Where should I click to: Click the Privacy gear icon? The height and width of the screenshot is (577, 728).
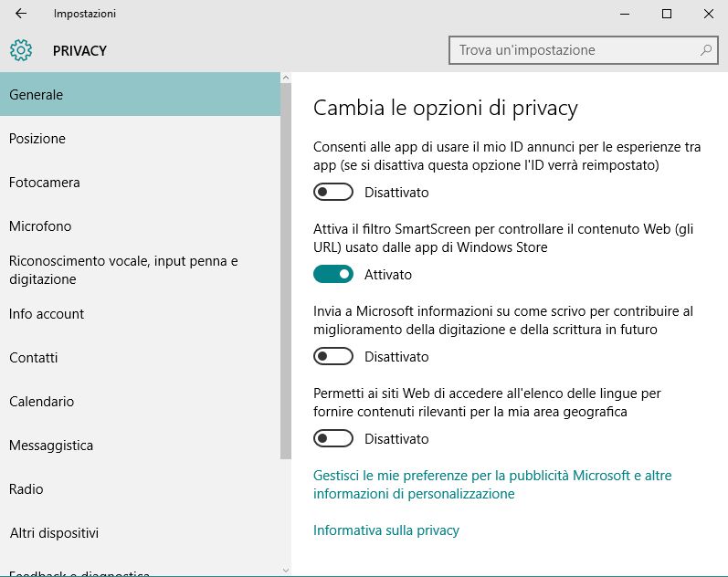[x=21, y=50]
